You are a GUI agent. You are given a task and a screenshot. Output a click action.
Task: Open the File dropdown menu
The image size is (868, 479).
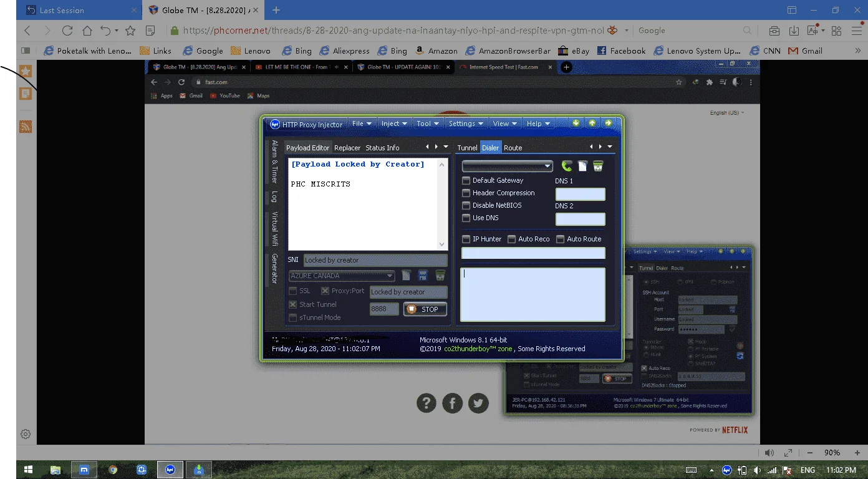(362, 123)
